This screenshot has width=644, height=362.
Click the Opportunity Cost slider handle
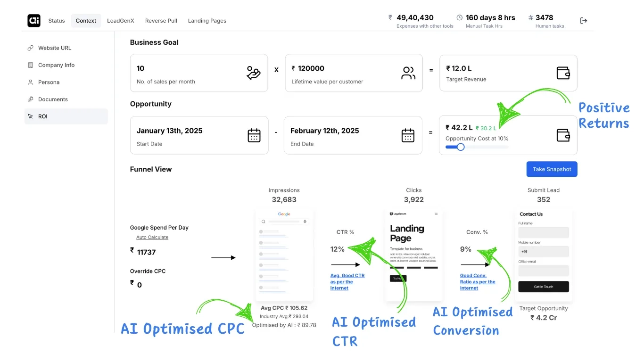point(461,147)
